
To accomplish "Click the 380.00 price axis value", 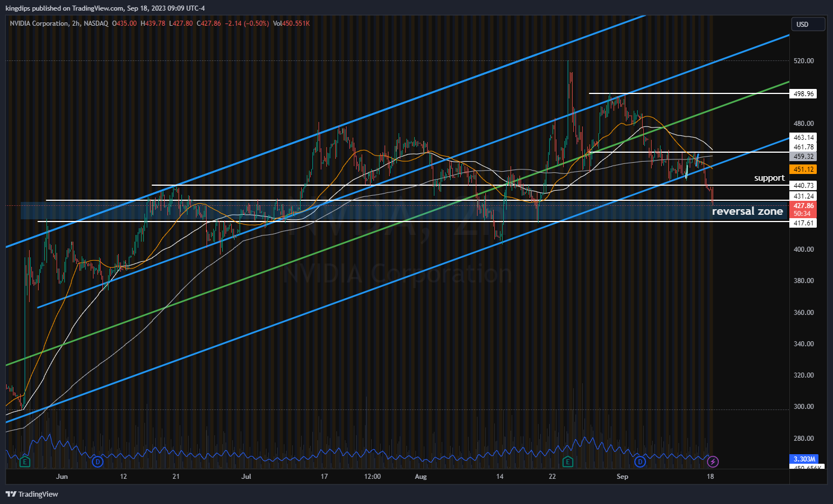I will (x=803, y=280).
